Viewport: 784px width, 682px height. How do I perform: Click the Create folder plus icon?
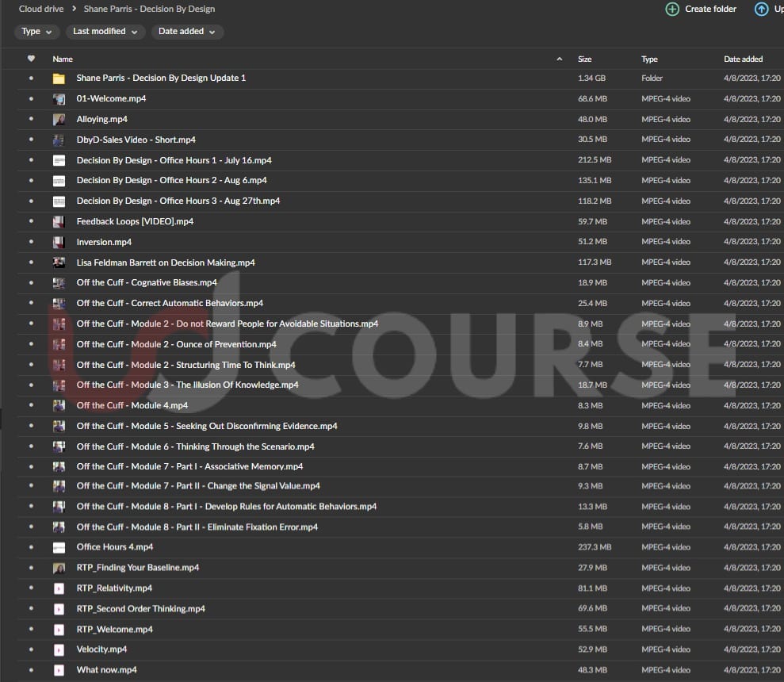[x=672, y=10]
